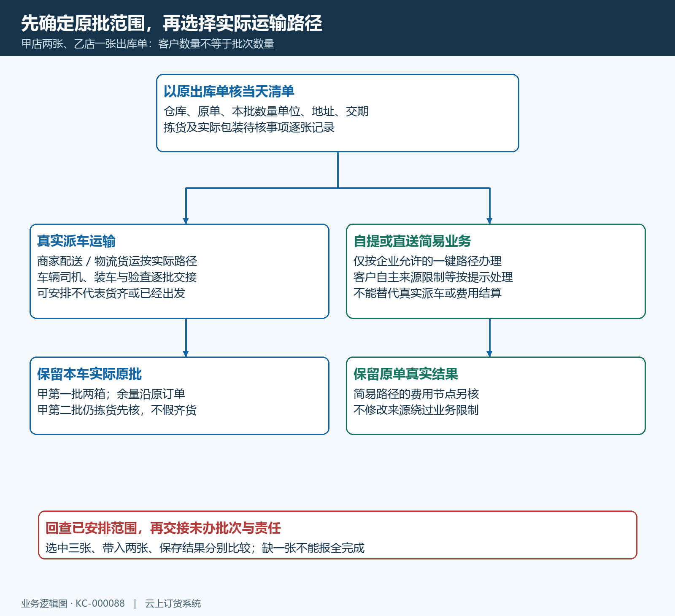Select line 商家配送 / 物流货运按实际路径
The width and height of the screenshot is (675, 616).
[x=117, y=261]
